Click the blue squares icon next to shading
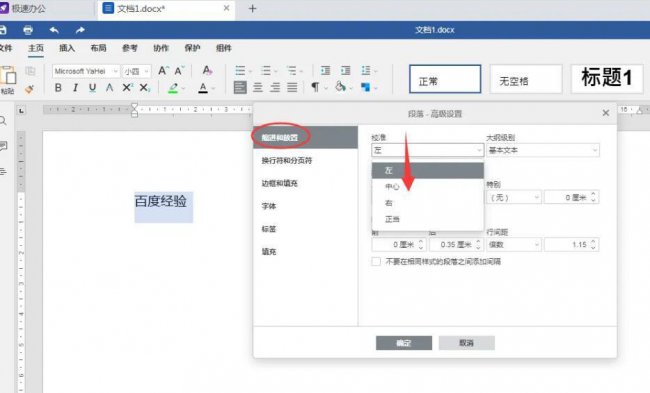Screen dimensions: 650x393 (365, 87)
